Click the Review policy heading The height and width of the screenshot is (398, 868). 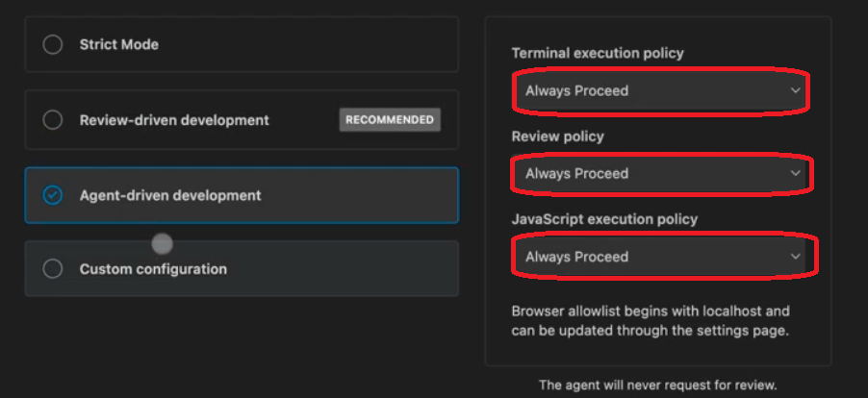[557, 137]
